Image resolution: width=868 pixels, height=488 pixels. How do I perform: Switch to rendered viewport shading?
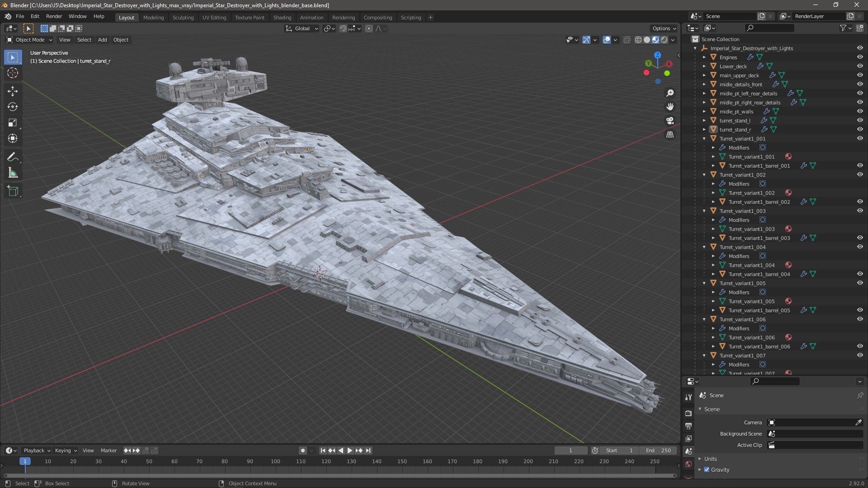pos(664,40)
